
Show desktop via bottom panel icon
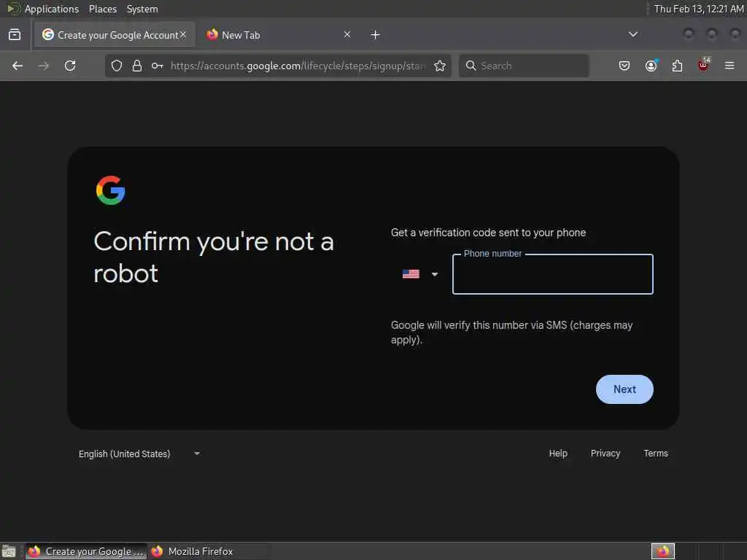9,551
